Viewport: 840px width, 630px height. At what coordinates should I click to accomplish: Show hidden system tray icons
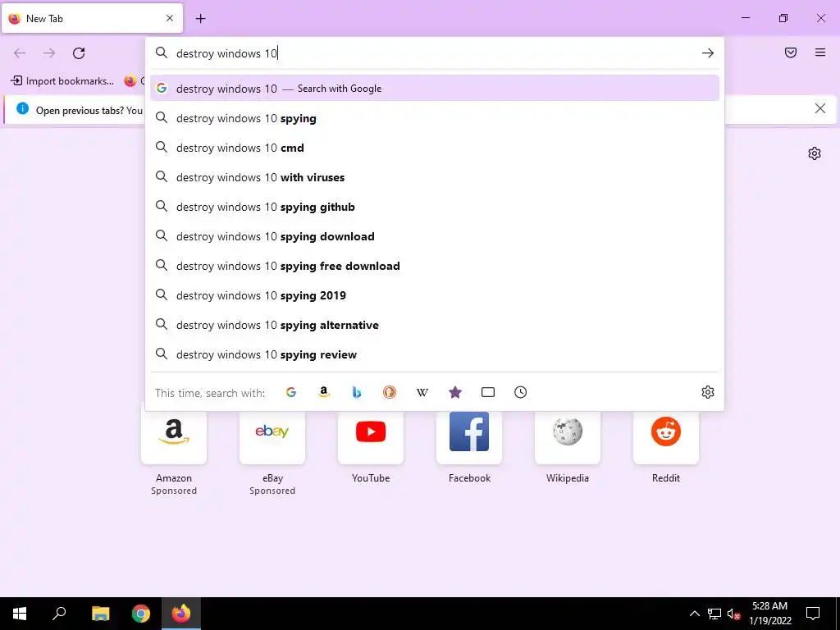coord(694,614)
